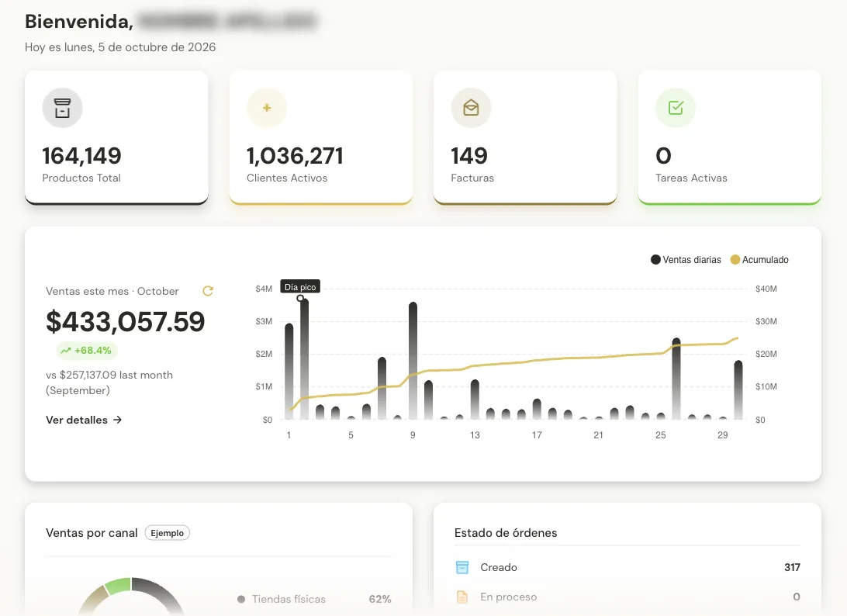
Task: Click the En proceso order status row
Action: click(627, 597)
